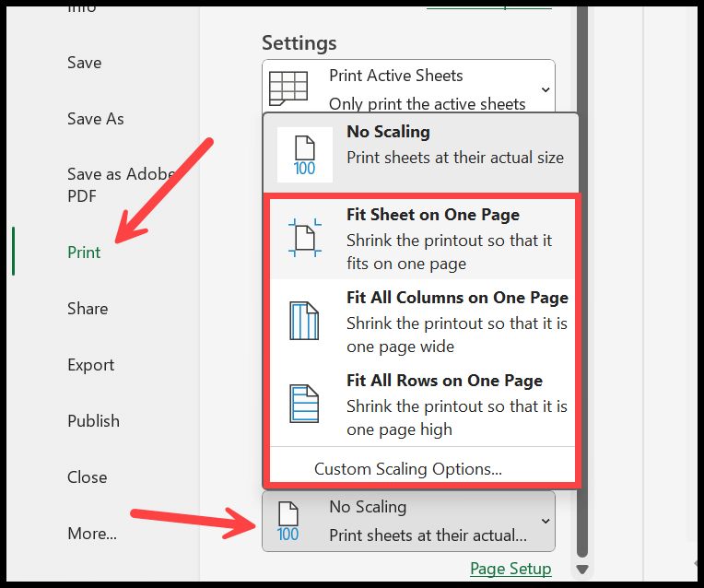Choose Save as Adobe PDF

pyautogui.click(x=122, y=184)
